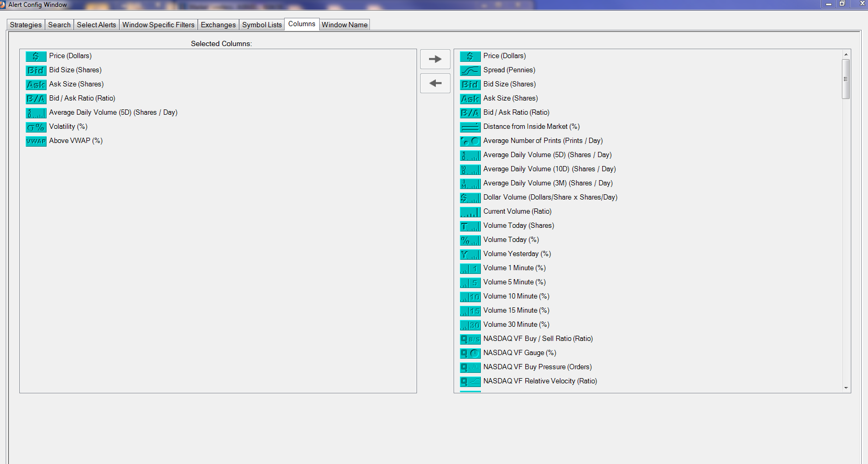Viewport: 868px width, 464px height.
Task: Open the Exchanges tab
Action: pyautogui.click(x=218, y=25)
